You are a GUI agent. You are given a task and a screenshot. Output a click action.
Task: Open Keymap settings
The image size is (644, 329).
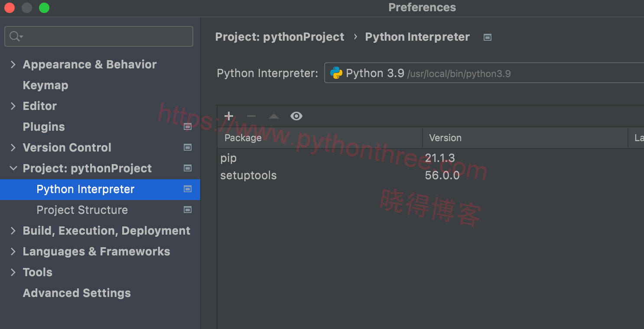click(46, 85)
